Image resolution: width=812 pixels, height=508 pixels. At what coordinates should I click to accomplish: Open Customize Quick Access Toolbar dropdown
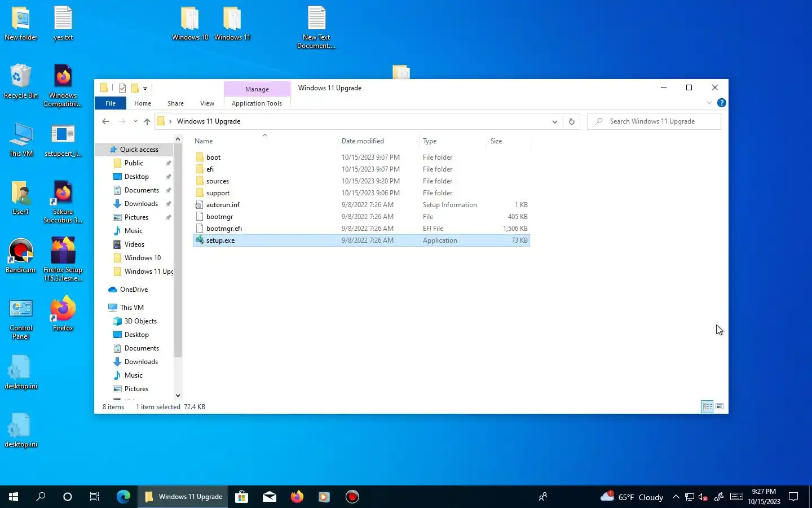tap(145, 88)
